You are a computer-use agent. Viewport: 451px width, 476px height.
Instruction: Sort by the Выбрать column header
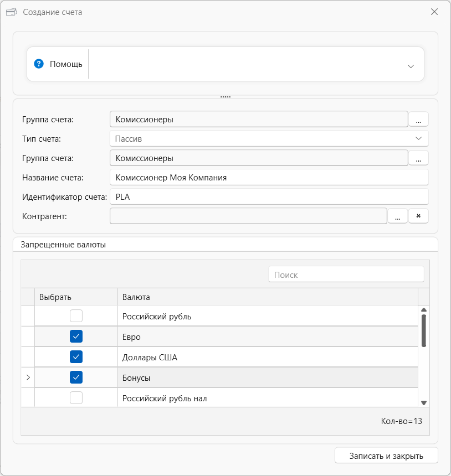pyautogui.click(x=76, y=297)
